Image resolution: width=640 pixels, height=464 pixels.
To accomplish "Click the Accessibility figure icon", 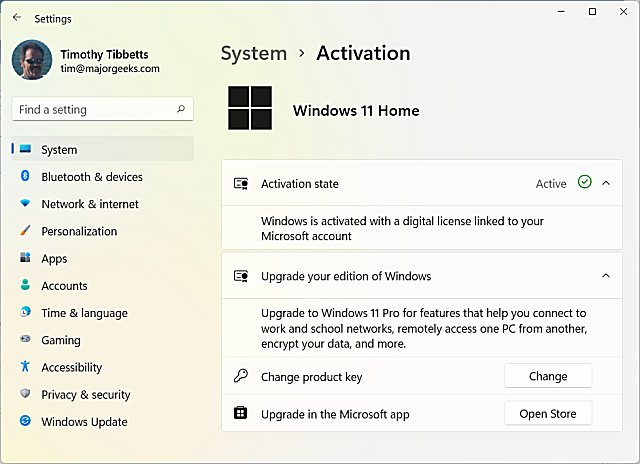I will point(25,366).
